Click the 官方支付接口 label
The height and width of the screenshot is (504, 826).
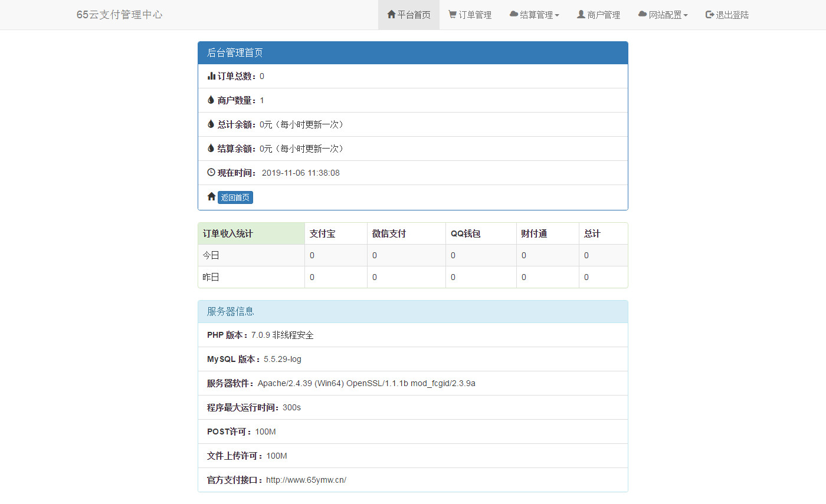235,480
